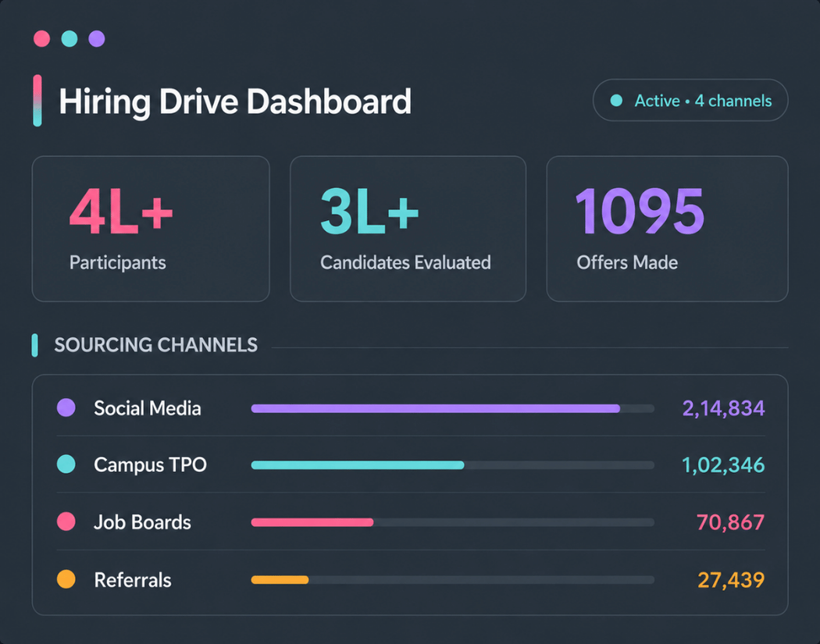This screenshot has height=644, width=820.
Task: Select the Referrals channel label
Action: click(133, 580)
